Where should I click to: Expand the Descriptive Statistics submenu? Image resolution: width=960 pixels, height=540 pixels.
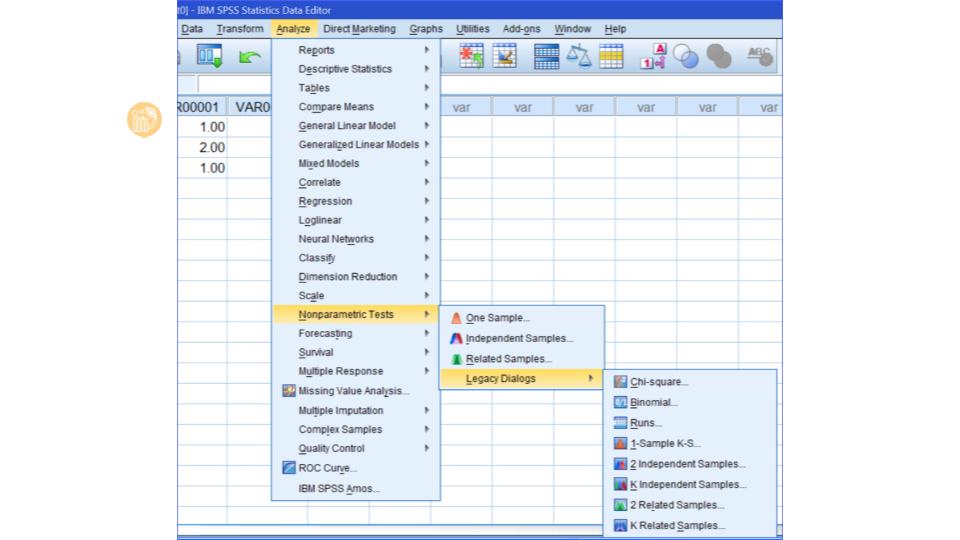click(x=356, y=69)
